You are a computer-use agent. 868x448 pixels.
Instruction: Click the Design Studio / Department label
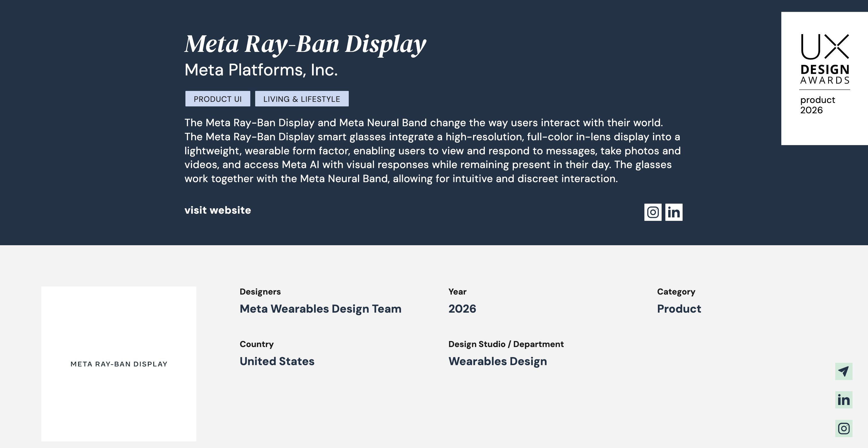(506, 344)
